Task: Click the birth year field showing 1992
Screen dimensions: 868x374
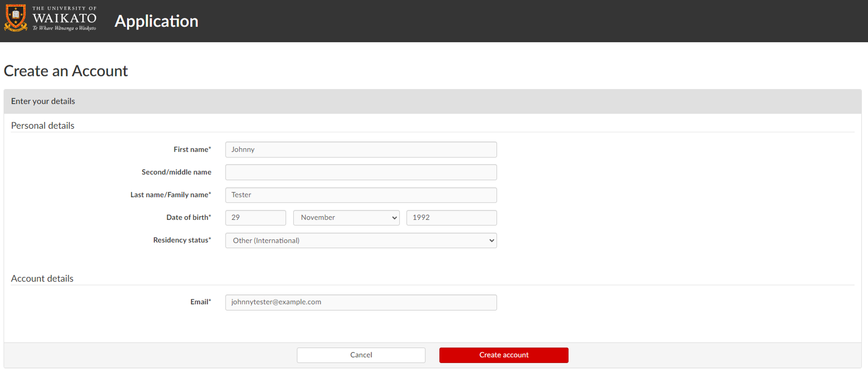Action: 451,218
